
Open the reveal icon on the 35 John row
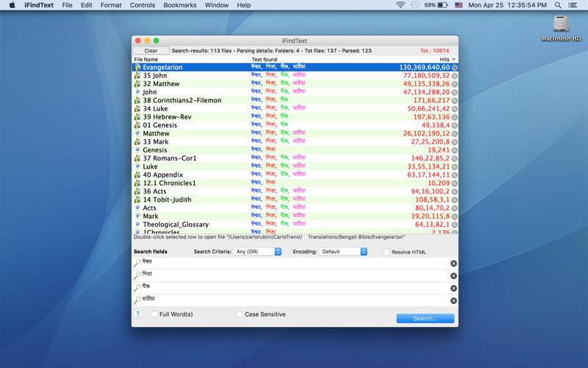point(454,76)
